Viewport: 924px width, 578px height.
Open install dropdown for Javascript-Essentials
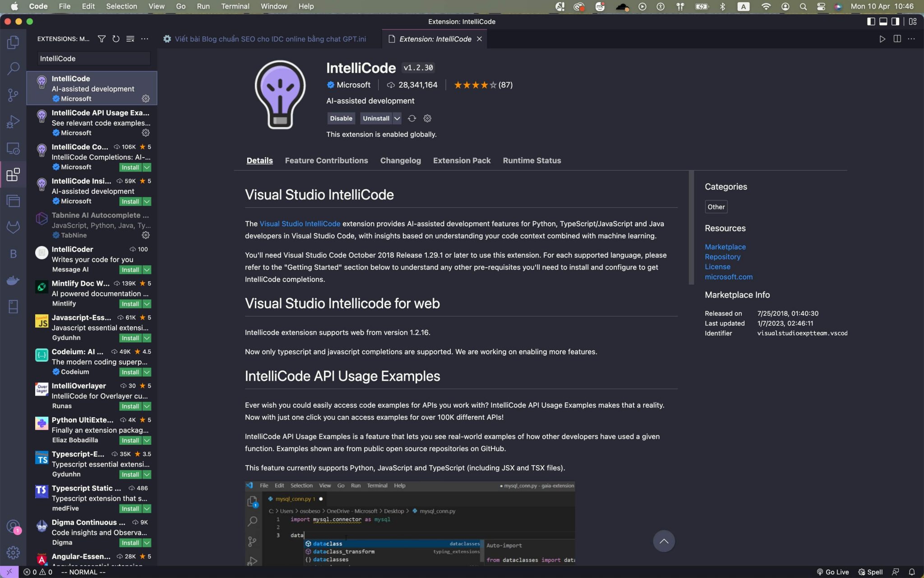[x=147, y=338]
